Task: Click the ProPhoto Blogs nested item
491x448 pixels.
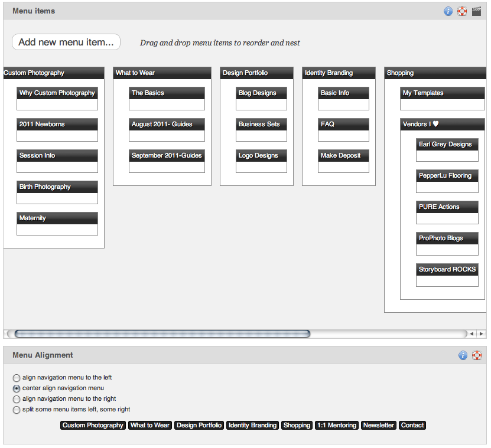Action: point(447,238)
